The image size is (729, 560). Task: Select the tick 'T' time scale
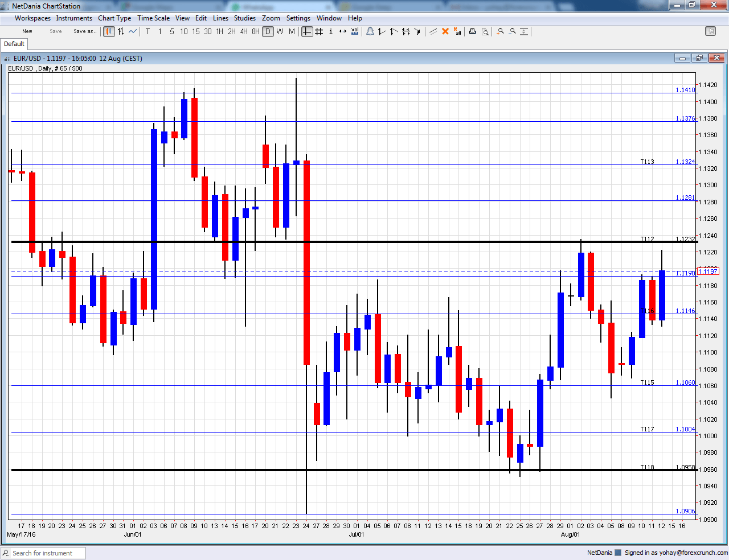148,31
